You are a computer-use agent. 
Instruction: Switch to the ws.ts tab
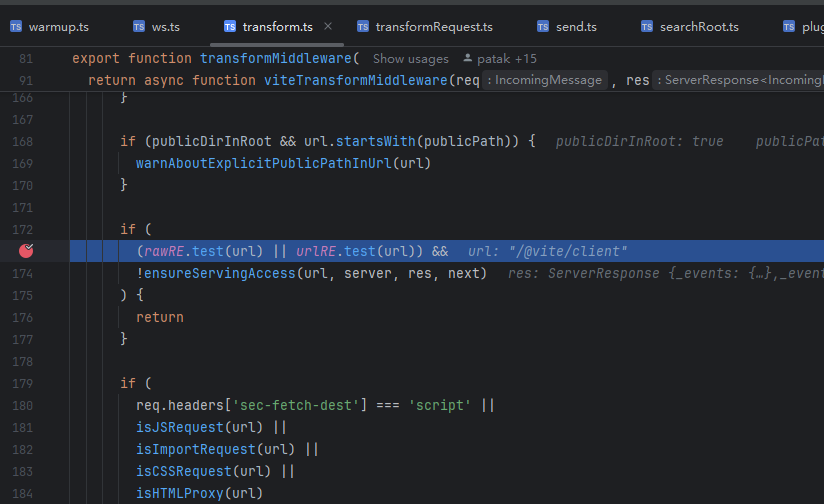(x=165, y=26)
